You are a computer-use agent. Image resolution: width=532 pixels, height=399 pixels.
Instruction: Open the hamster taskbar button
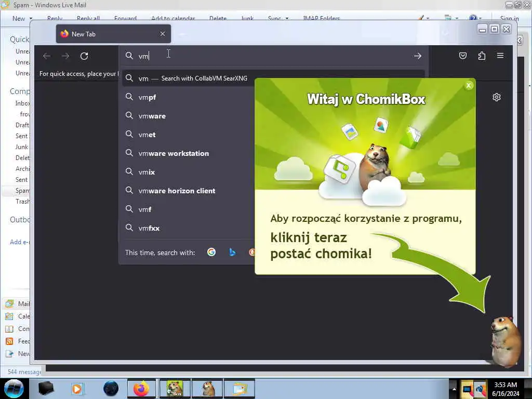207,389
